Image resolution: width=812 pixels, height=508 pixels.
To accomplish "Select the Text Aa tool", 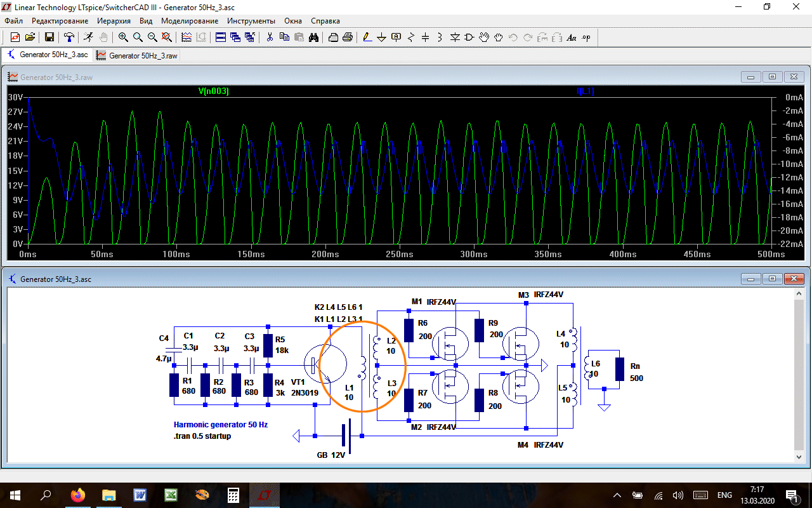I will coord(572,37).
